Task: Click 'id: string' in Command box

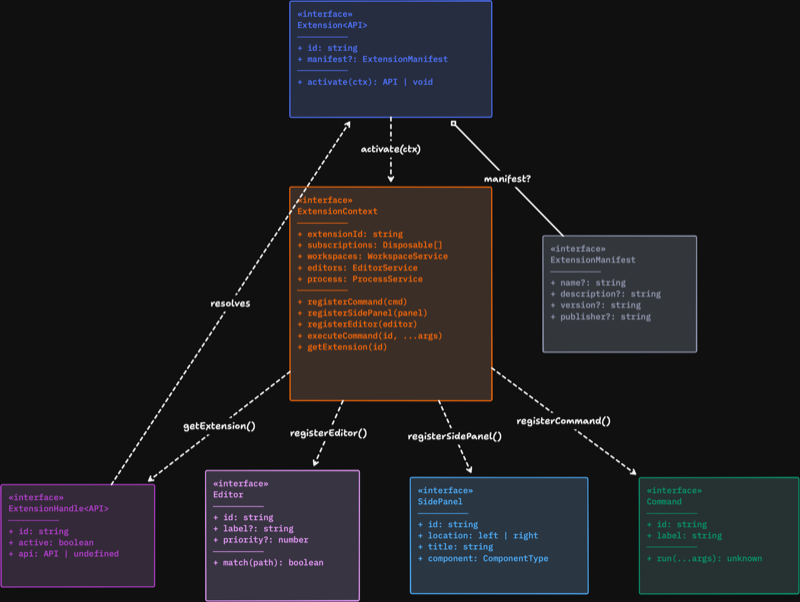Action: point(682,524)
